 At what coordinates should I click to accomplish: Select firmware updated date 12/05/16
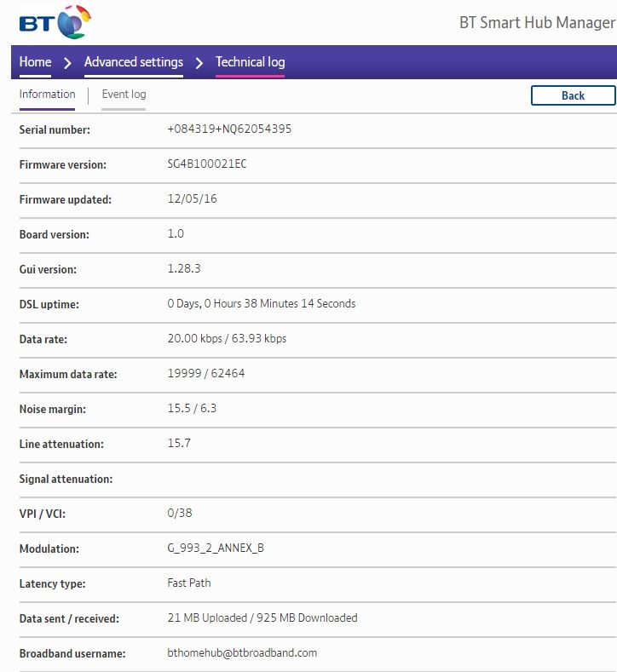pos(192,198)
